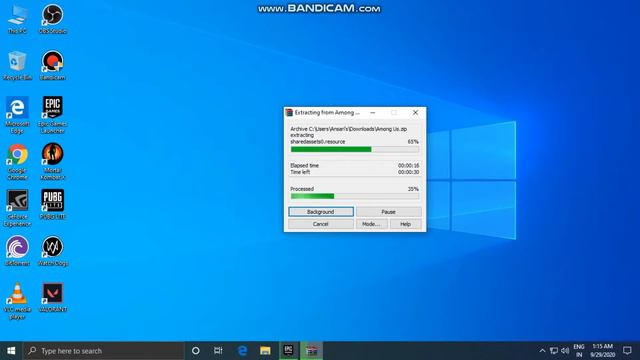Open BitTorrent desktop shortcut
This screenshot has height=360, width=640.
pos(17,251)
